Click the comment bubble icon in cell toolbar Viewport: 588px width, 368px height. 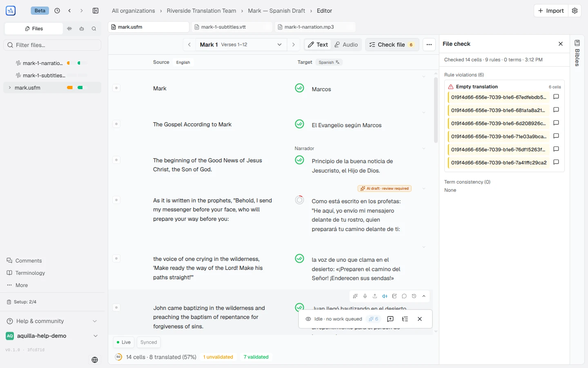404,296
